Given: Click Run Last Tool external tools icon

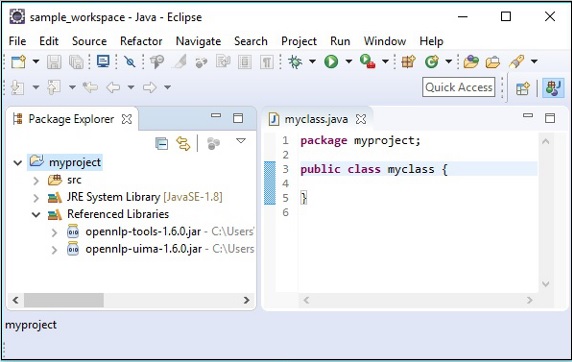Looking at the screenshot, I should 367,61.
